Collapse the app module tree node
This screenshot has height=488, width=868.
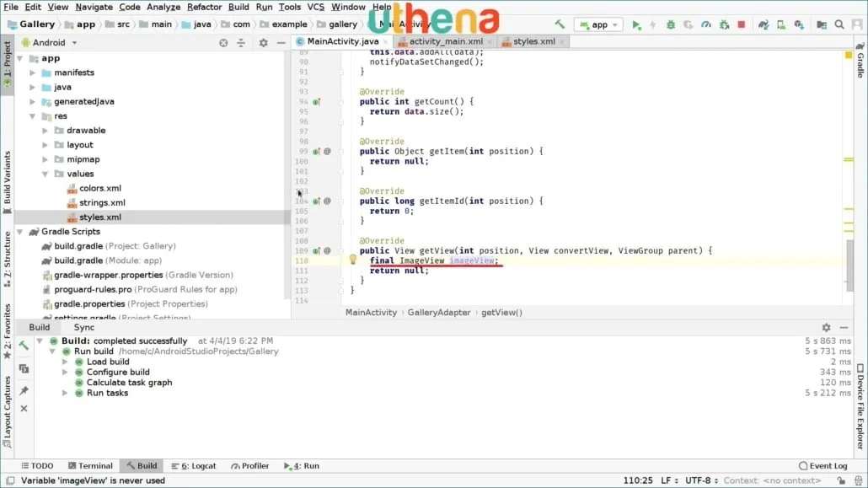click(x=20, y=58)
